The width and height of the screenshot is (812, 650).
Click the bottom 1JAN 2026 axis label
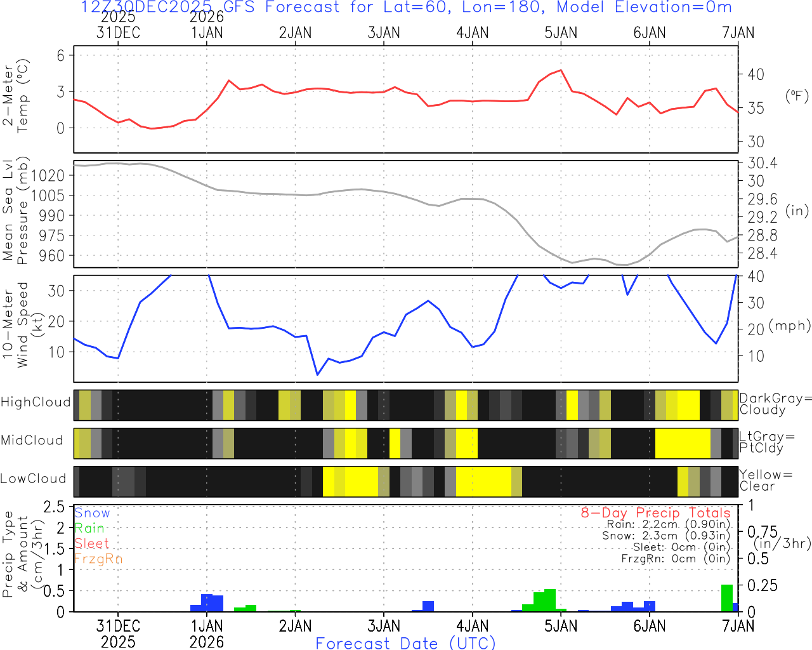207,633
